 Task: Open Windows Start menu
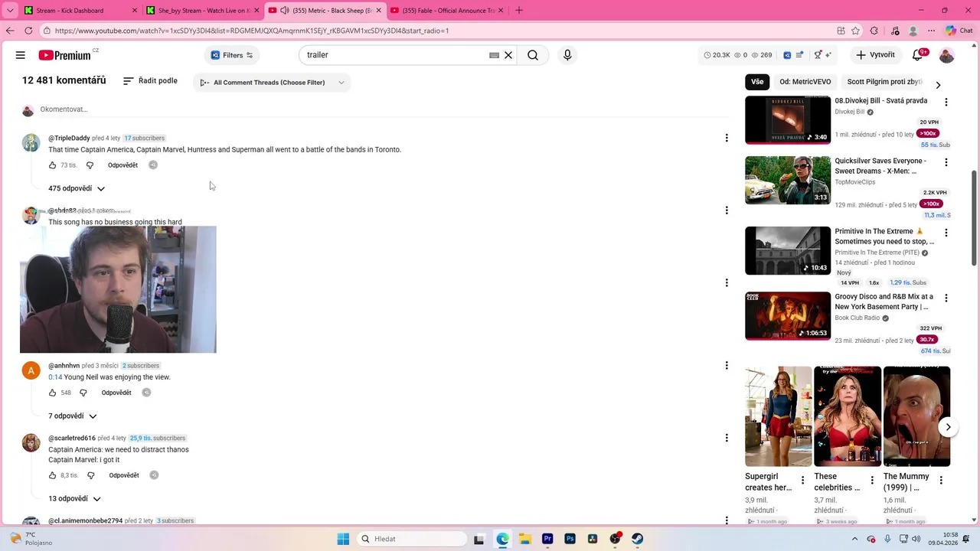point(343,539)
